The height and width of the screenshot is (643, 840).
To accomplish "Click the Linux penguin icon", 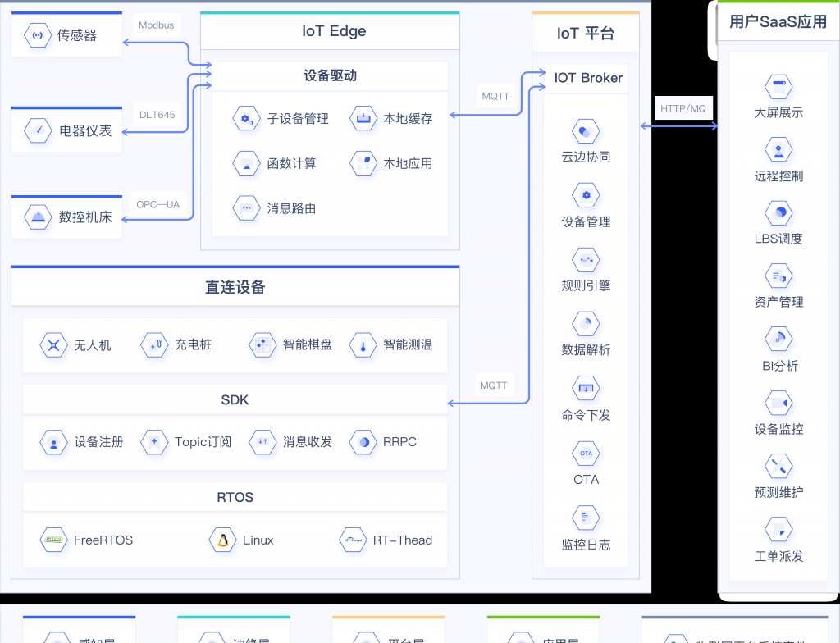I will coord(223,540).
